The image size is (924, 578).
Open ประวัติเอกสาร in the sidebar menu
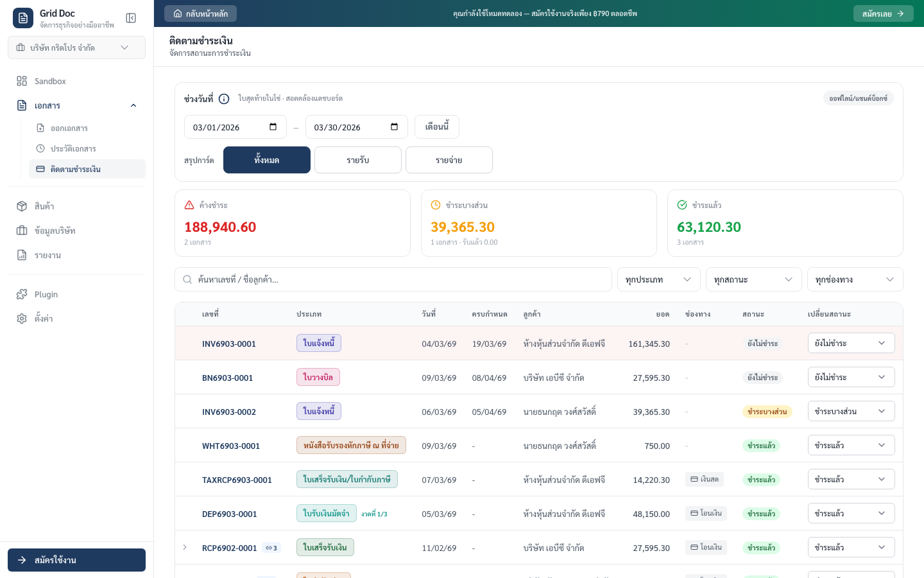click(73, 148)
